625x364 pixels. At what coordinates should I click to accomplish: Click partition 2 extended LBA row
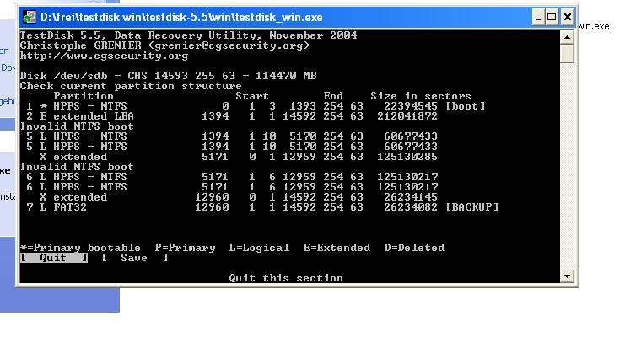click(x=232, y=116)
